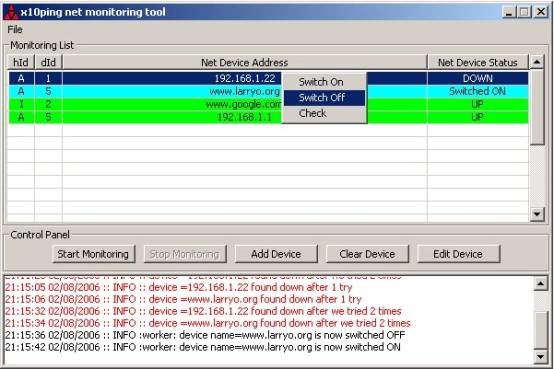Click dId value 1 in the 192.168.1.22 row

pos(48,78)
